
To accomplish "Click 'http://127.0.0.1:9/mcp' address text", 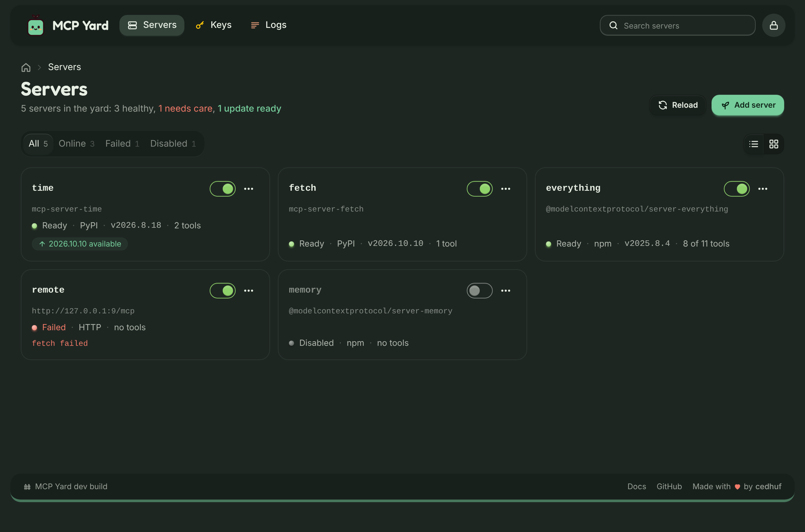I will pos(83,311).
